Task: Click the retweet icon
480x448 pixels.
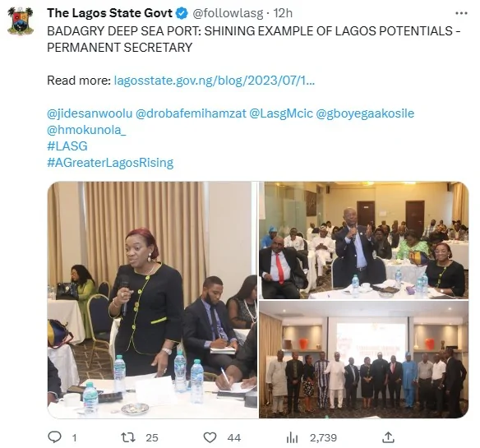Action: [x=128, y=437]
